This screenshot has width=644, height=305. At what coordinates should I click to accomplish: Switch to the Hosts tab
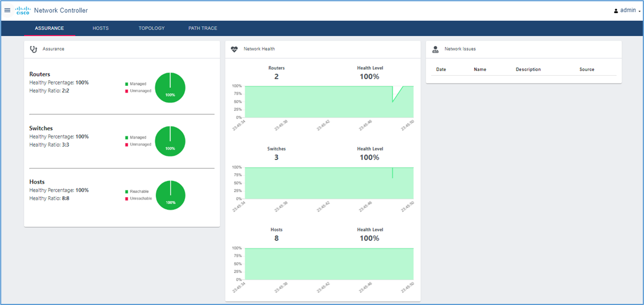101,28
